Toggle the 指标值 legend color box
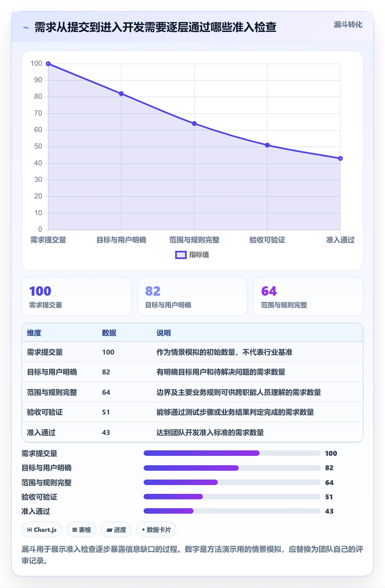 click(181, 255)
